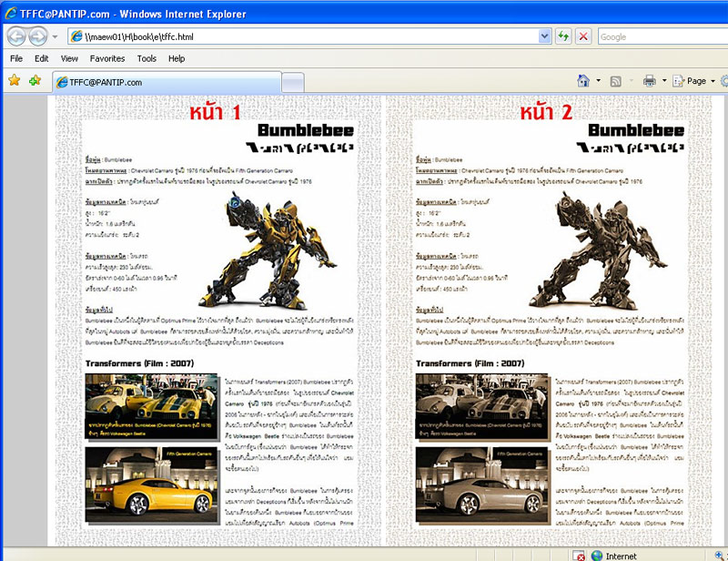Open the Favorites menu
Image resolution: width=728 pixels, height=561 pixels.
point(107,58)
